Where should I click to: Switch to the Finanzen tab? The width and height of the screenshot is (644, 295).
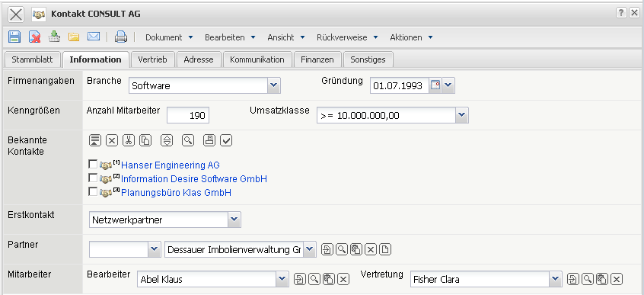coord(317,59)
